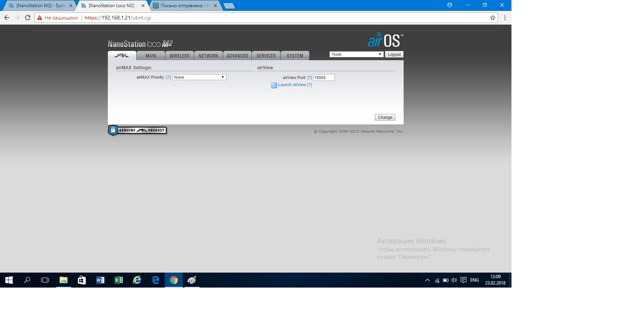Open Excel from taskbar

point(118,280)
